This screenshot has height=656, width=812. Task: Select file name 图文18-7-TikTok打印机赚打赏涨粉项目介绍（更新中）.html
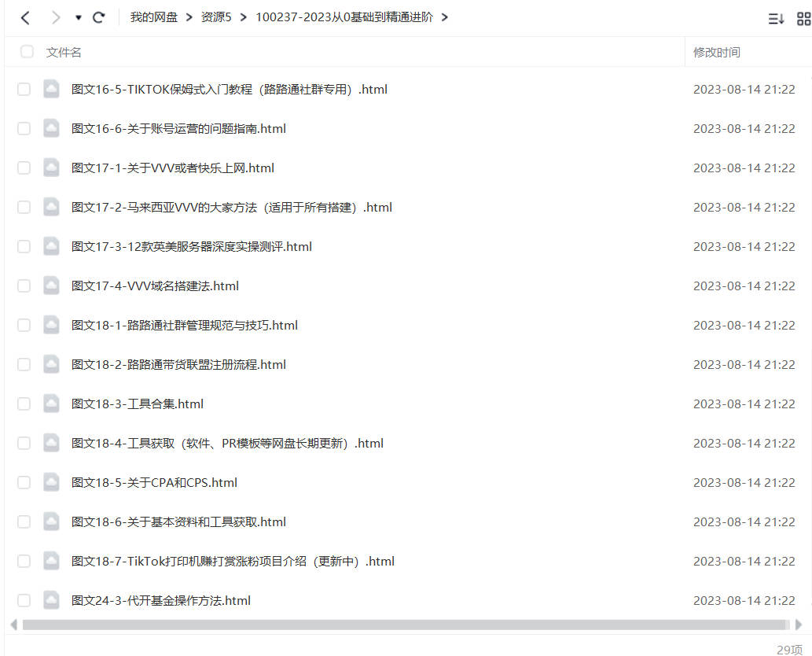click(x=233, y=561)
